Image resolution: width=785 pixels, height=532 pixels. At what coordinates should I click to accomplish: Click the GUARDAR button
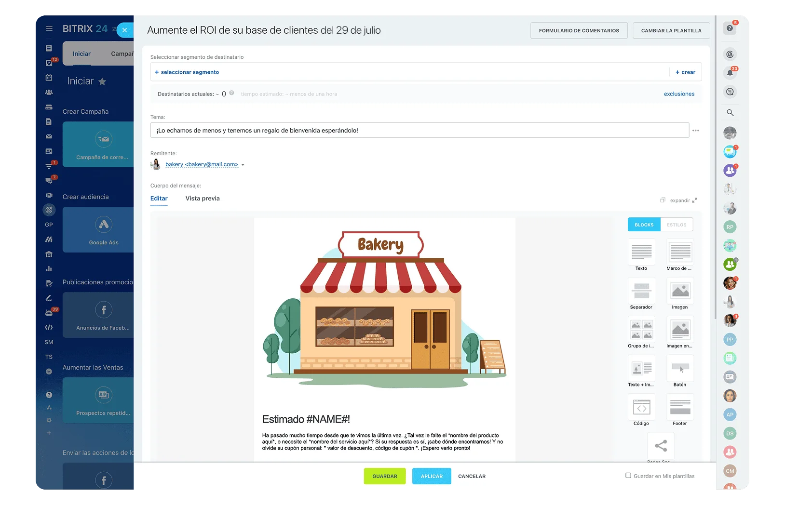tap(385, 476)
